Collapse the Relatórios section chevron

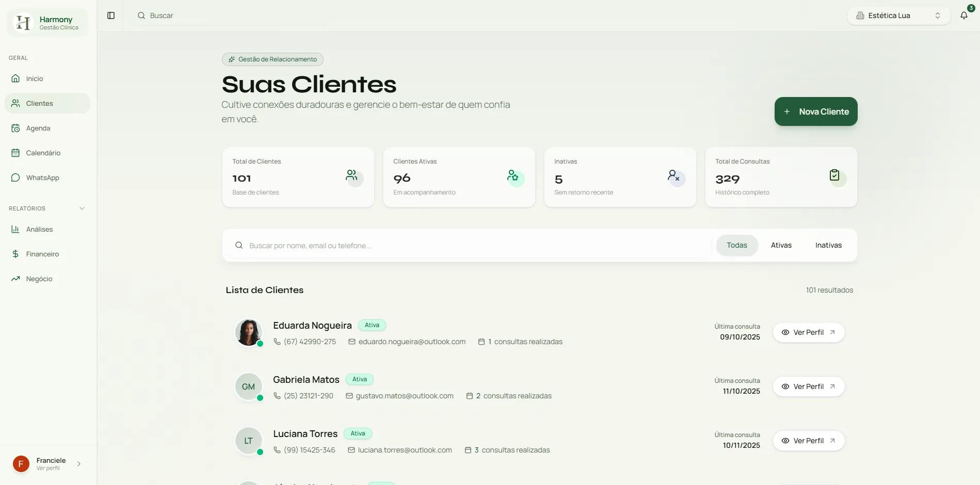click(82, 208)
